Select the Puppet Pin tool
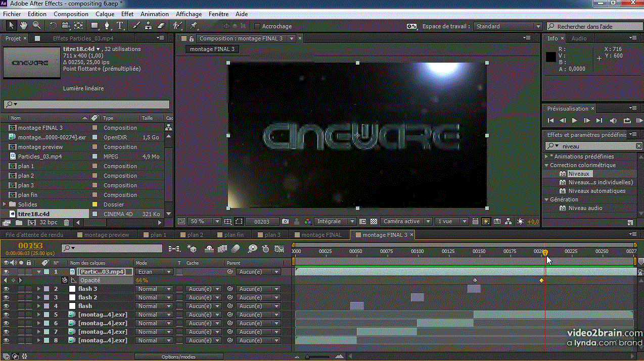Image resolution: width=644 pixels, height=361 pixels. 194,25
